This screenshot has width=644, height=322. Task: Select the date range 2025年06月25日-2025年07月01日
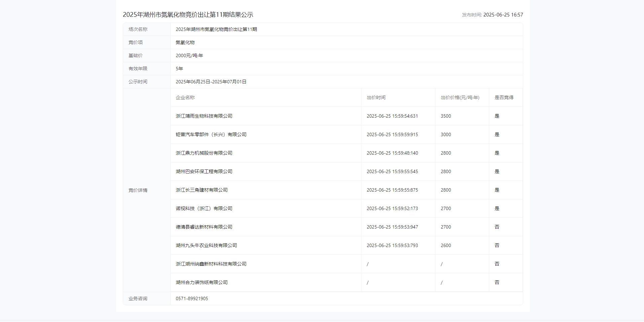(211, 82)
